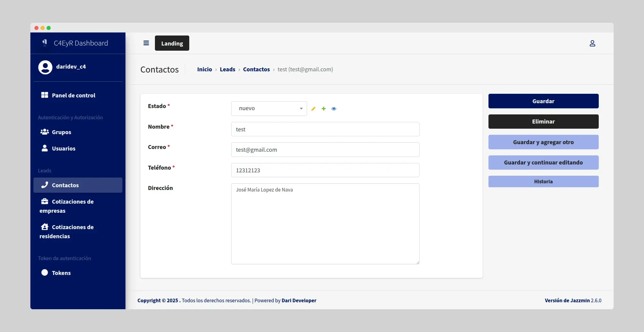The width and height of the screenshot is (644, 332).
Task: Open the user account icon
Action: point(592,43)
